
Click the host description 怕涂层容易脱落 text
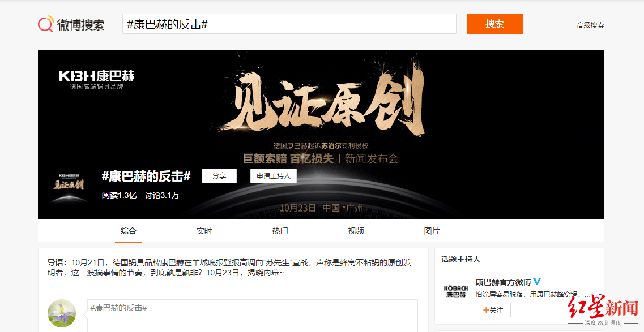point(533,294)
